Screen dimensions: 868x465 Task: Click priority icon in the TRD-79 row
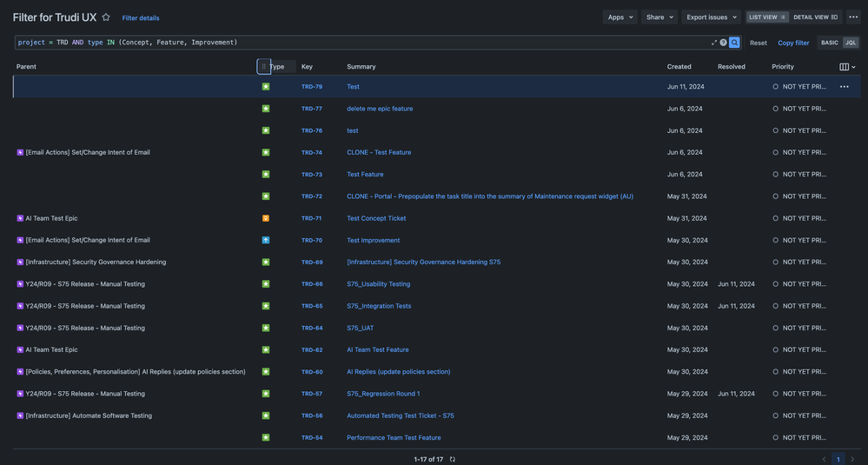[775, 87]
